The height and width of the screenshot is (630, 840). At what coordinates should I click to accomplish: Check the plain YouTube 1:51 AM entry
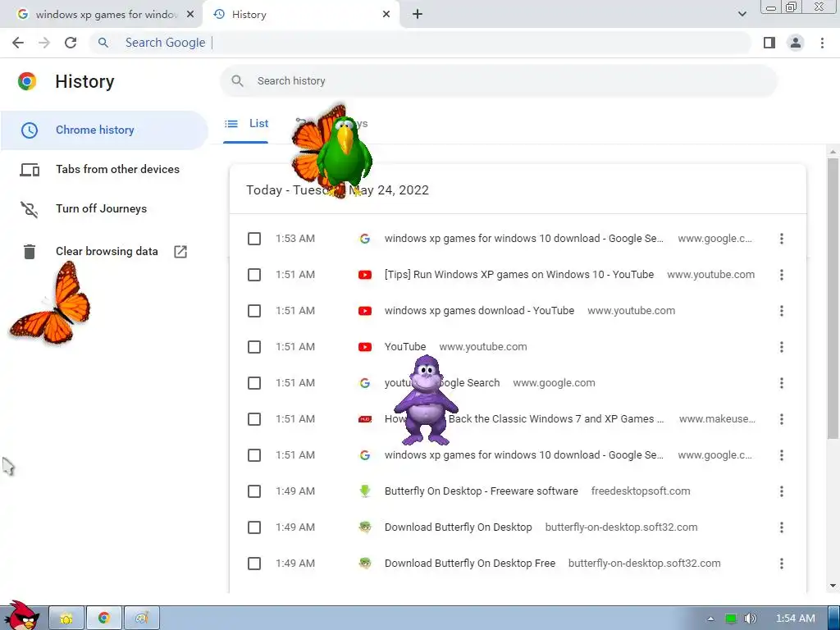tap(254, 347)
